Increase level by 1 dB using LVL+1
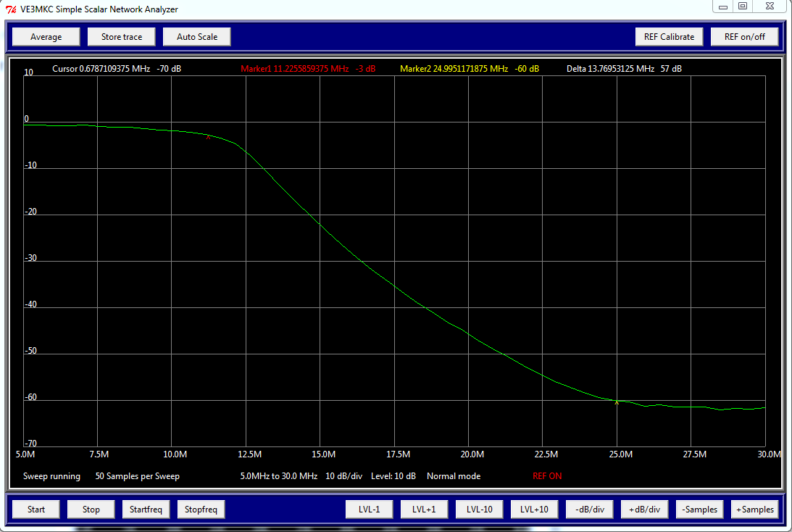This screenshot has height=532, width=792. 424,509
